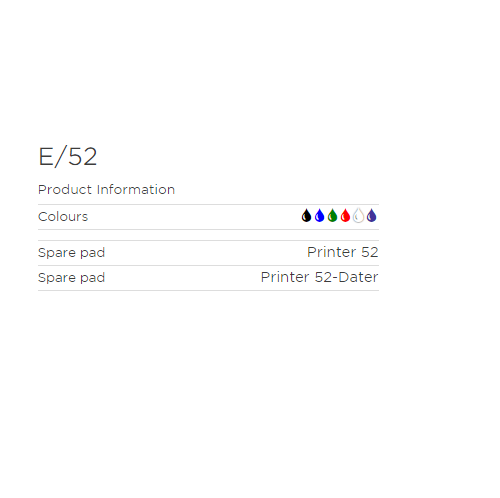Choose the green ink drop icon
The width and height of the screenshot is (500, 498).
pos(332,216)
